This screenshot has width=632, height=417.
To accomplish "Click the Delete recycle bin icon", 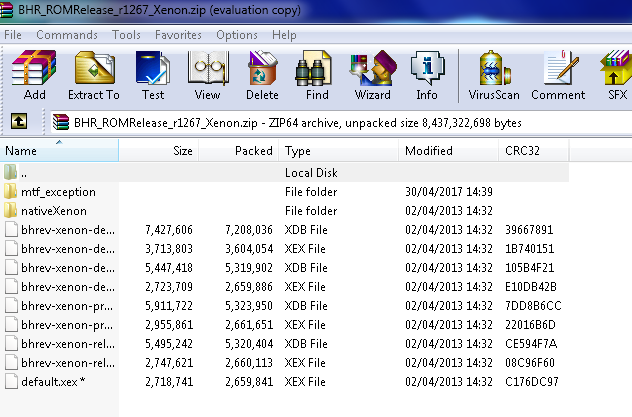I will click(x=262, y=68).
